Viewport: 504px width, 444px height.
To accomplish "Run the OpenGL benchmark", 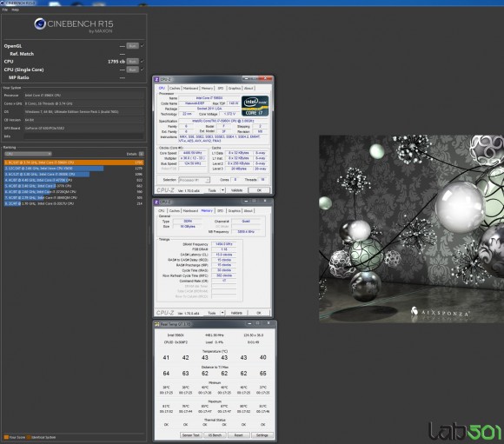I will (x=132, y=46).
